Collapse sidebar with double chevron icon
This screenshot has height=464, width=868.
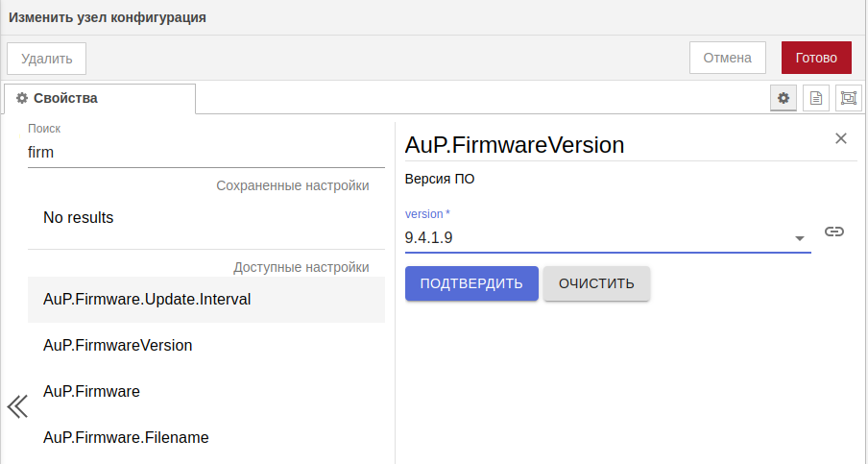(17, 406)
